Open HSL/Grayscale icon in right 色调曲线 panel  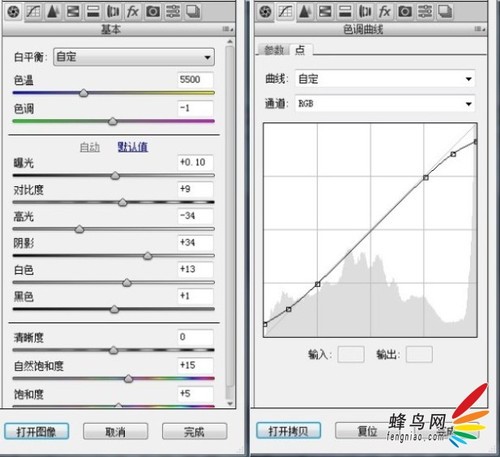[x=325, y=12]
